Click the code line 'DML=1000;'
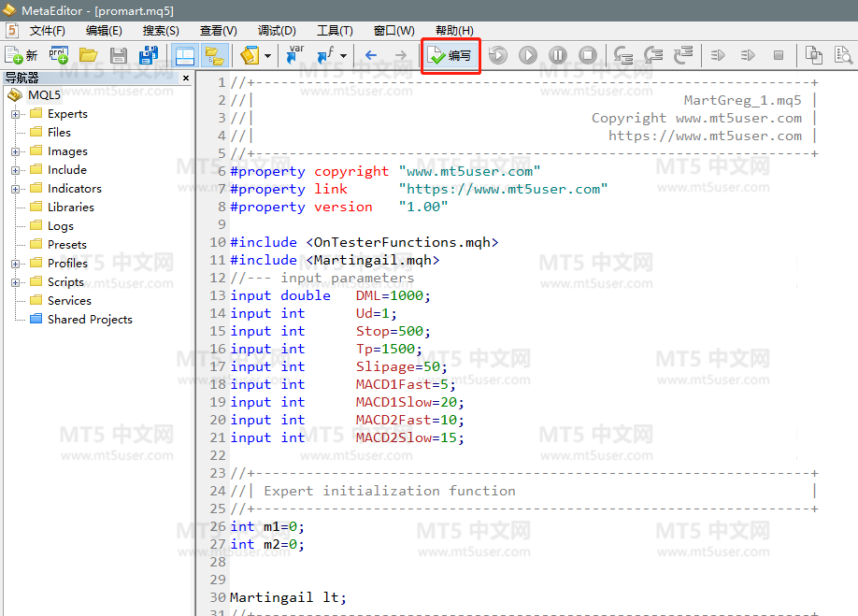The image size is (858, 616). click(393, 296)
